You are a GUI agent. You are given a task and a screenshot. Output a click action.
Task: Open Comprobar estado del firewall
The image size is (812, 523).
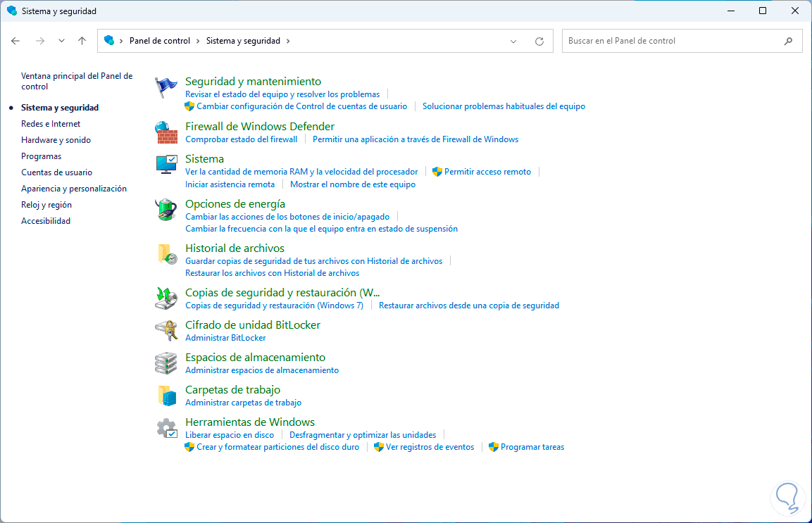[x=242, y=139]
